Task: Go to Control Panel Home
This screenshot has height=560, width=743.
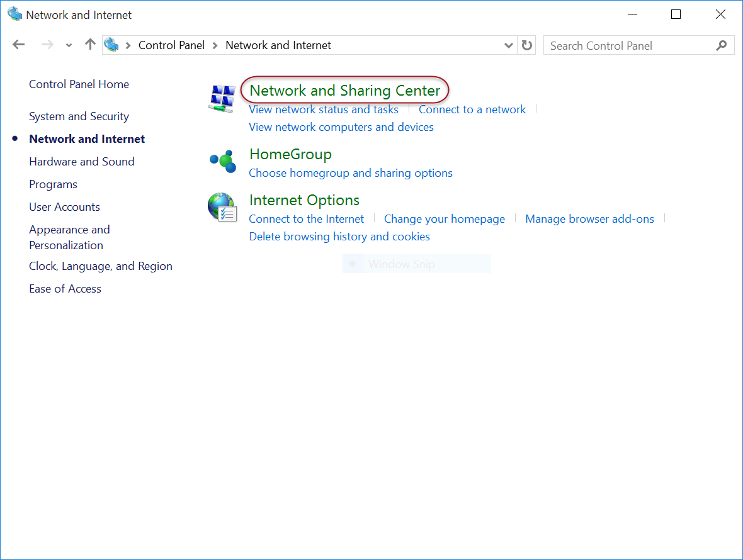Action: click(x=79, y=84)
